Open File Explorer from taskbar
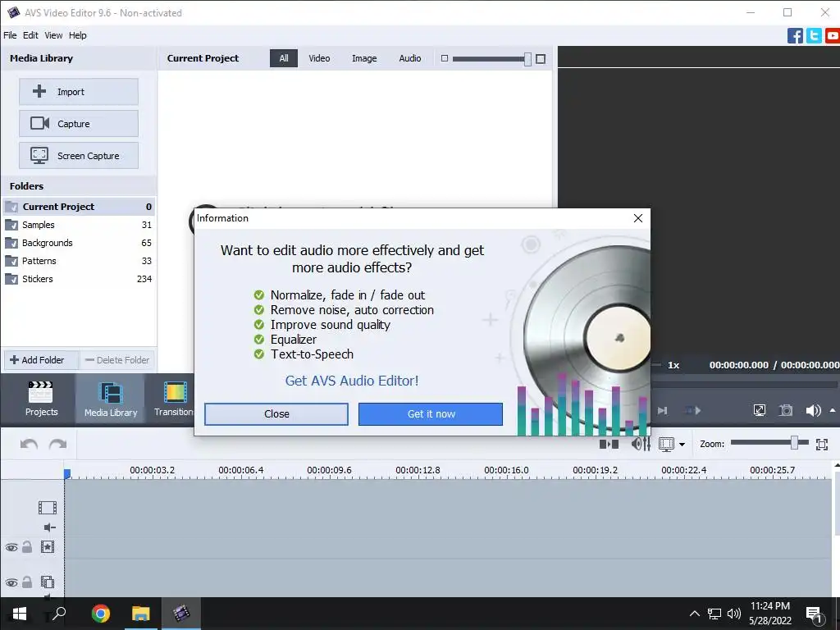Screen dimensions: 840x630 click(141, 614)
